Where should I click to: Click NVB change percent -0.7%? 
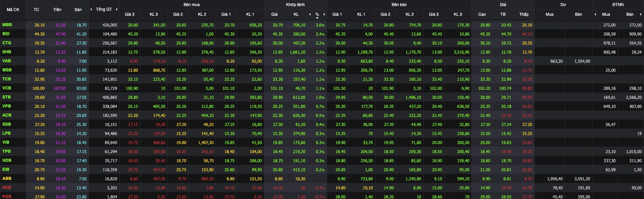coord(319,188)
